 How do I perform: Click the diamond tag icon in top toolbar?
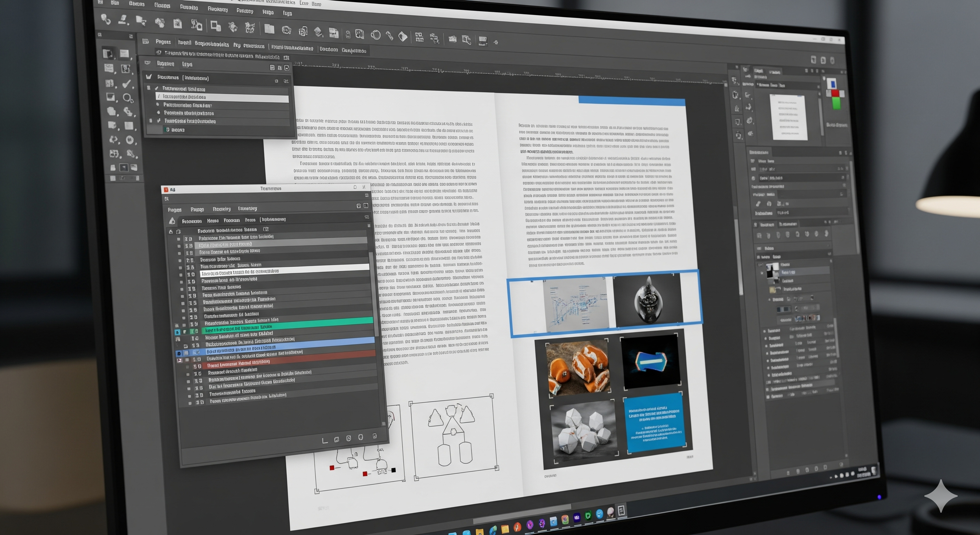click(x=403, y=37)
